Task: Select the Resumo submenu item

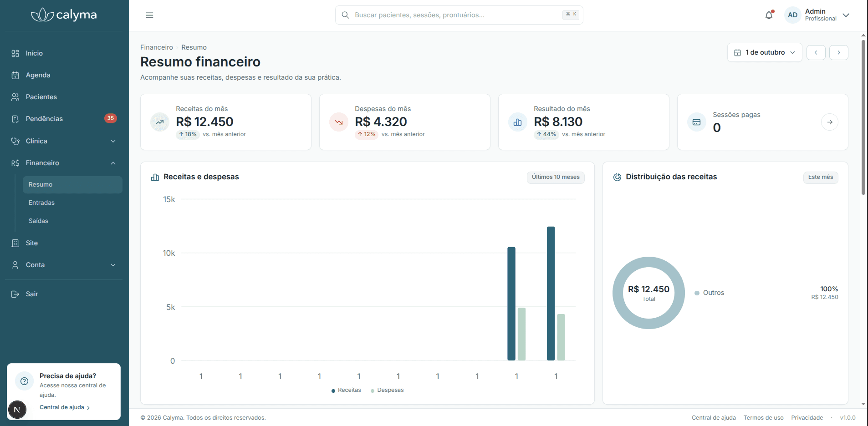Action: click(72, 185)
